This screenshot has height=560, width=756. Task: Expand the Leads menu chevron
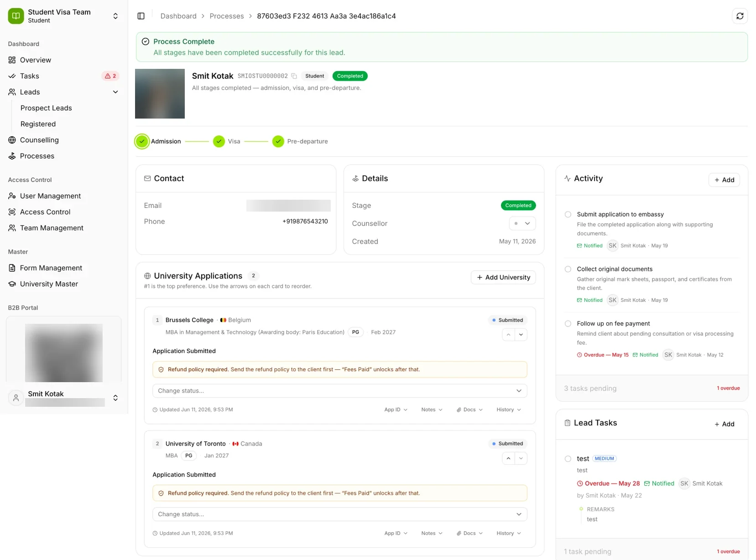(115, 92)
